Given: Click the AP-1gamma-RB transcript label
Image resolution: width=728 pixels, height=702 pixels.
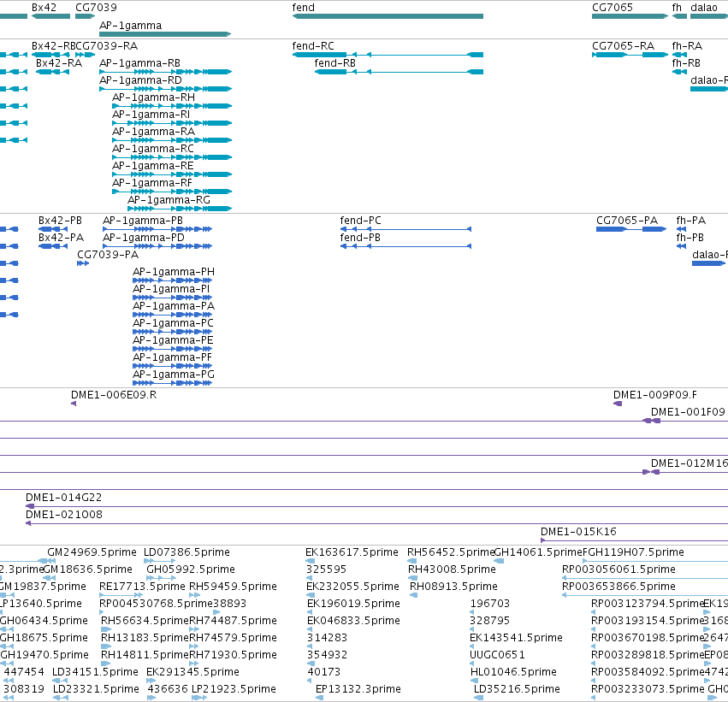Looking at the screenshot, I should (139, 63).
